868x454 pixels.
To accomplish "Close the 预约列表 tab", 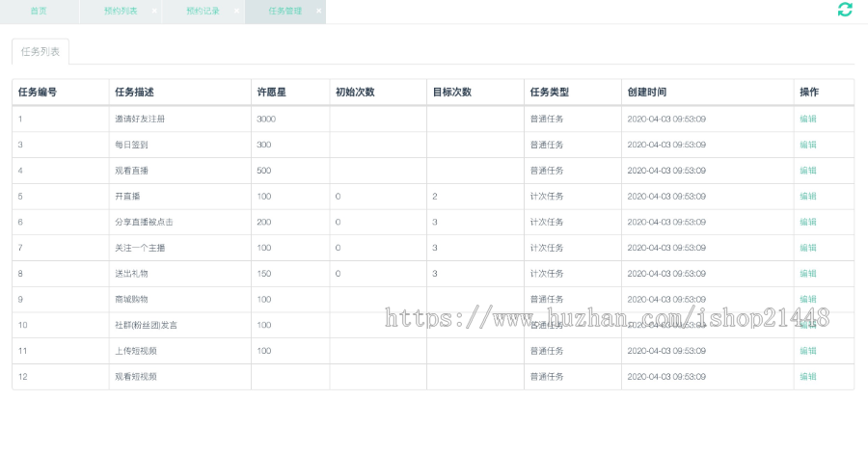I will (154, 12).
